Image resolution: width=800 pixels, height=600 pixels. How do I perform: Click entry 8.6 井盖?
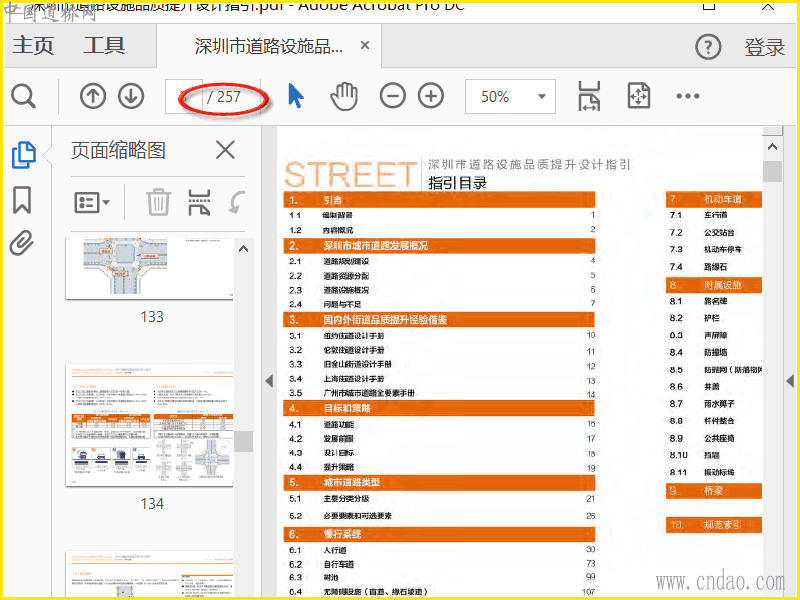695,387
